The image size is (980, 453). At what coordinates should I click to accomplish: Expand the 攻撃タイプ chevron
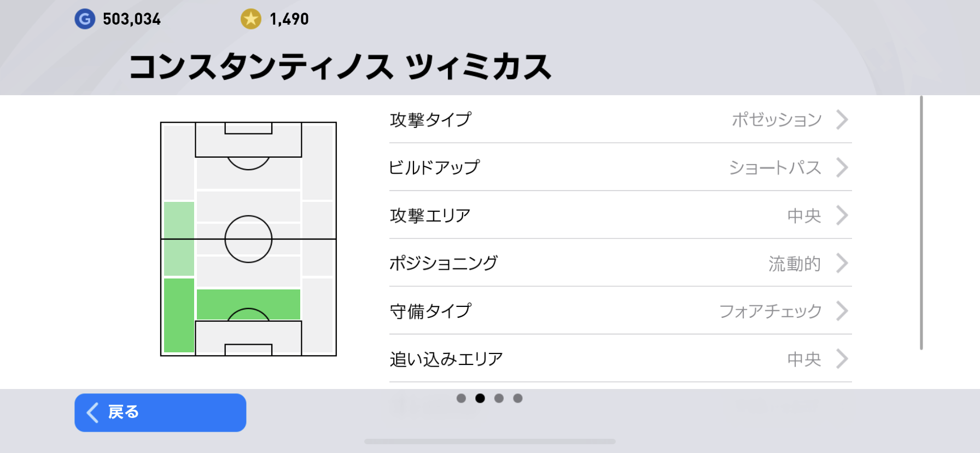(842, 119)
